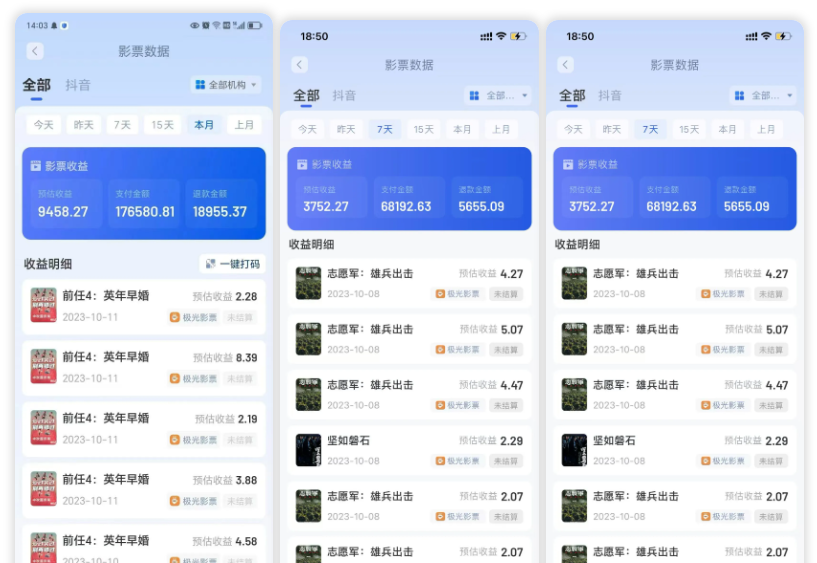Tap 支付金额 176580.81 tile in left phone
Image resolution: width=817 pixels, height=563 pixels.
(x=144, y=203)
